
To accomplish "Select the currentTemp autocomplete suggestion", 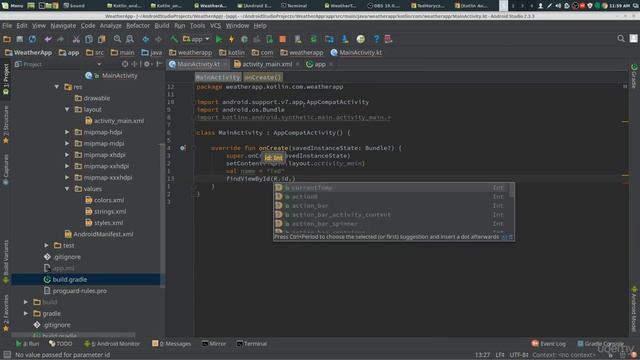I will pyautogui.click(x=391, y=188).
